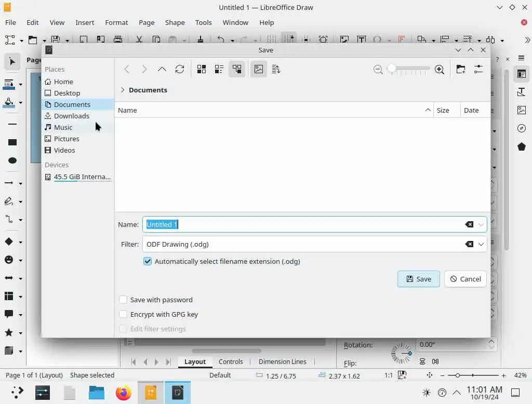Open file dialog options settings

[478, 70]
